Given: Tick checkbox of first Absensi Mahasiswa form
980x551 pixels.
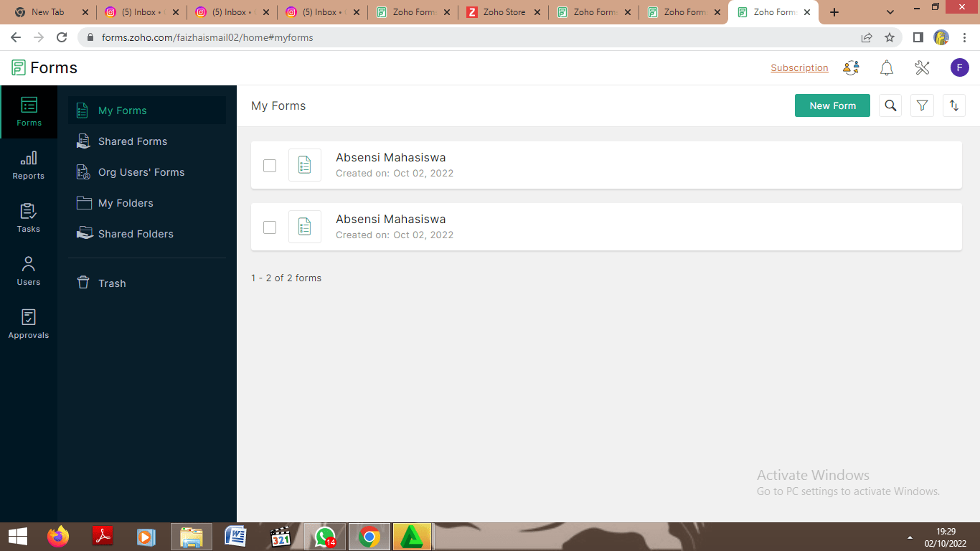Looking at the screenshot, I should [x=270, y=166].
